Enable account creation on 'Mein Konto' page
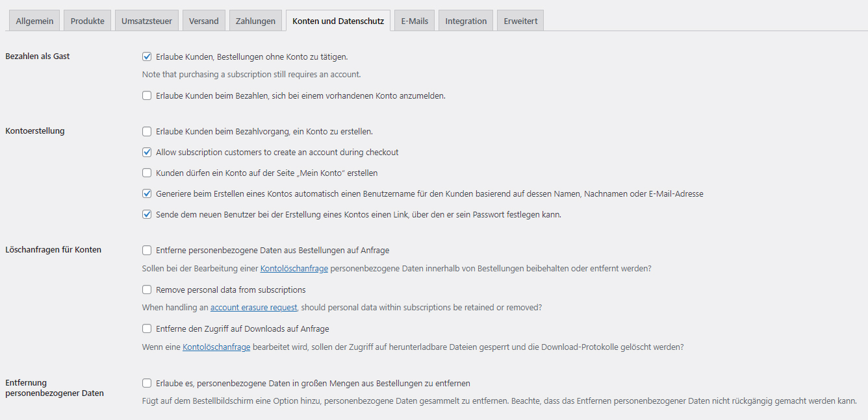 click(x=147, y=173)
